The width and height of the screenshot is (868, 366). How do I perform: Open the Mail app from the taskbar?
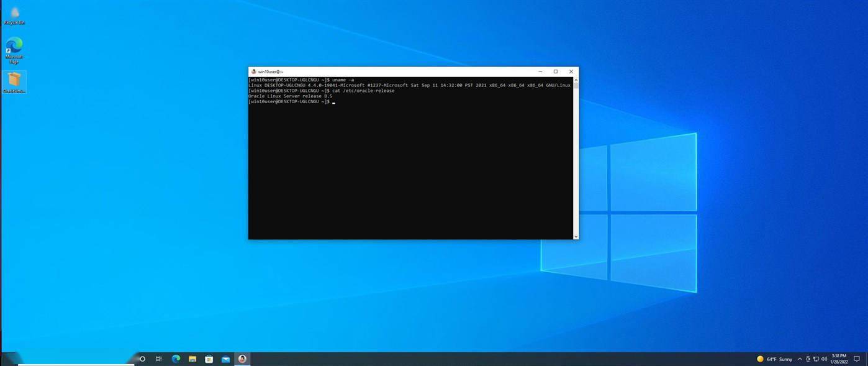click(226, 359)
